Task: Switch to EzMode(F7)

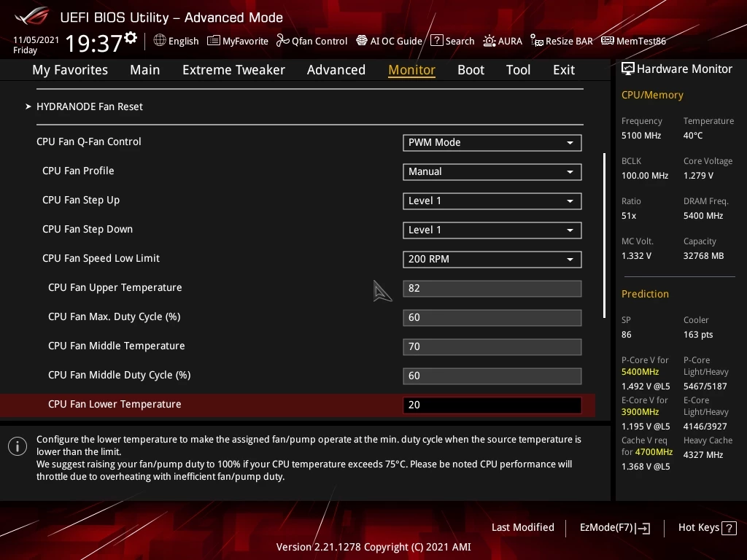Action: point(614,528)
